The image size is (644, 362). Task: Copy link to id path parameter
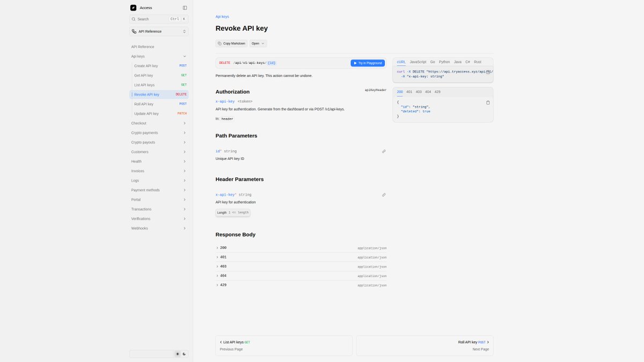pos(384,151)
